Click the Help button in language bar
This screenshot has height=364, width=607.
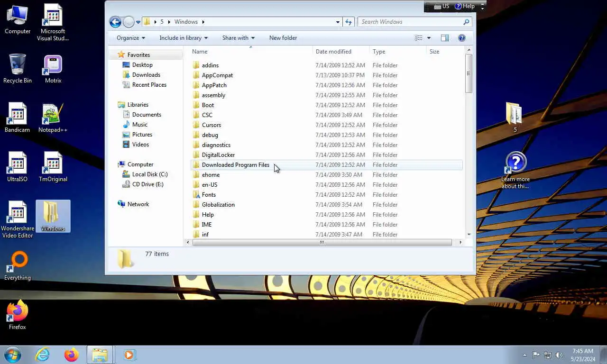point(465,6)
